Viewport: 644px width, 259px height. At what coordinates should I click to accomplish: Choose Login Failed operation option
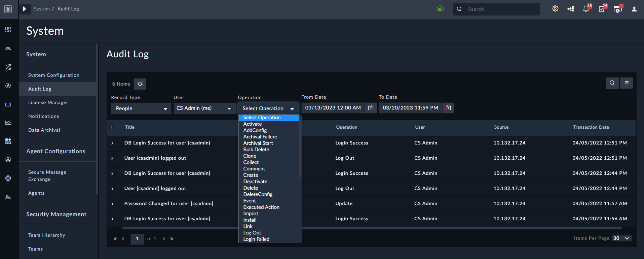pos(256,239)
